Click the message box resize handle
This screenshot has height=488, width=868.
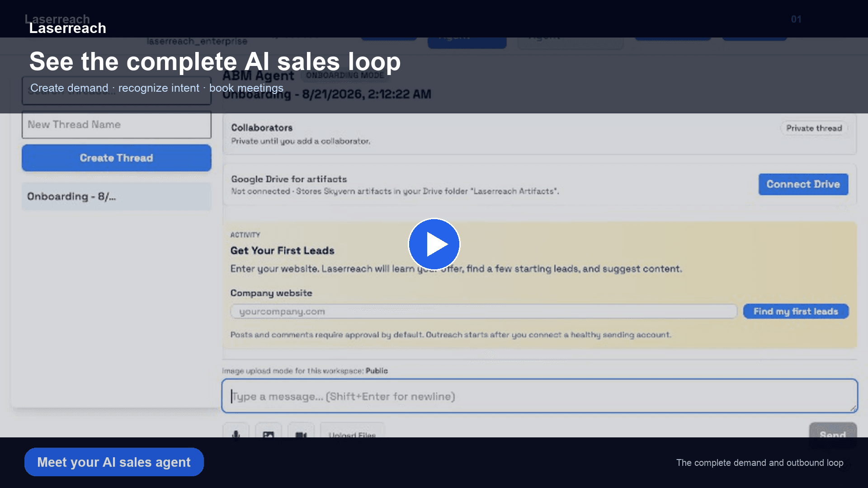(853, 408)
